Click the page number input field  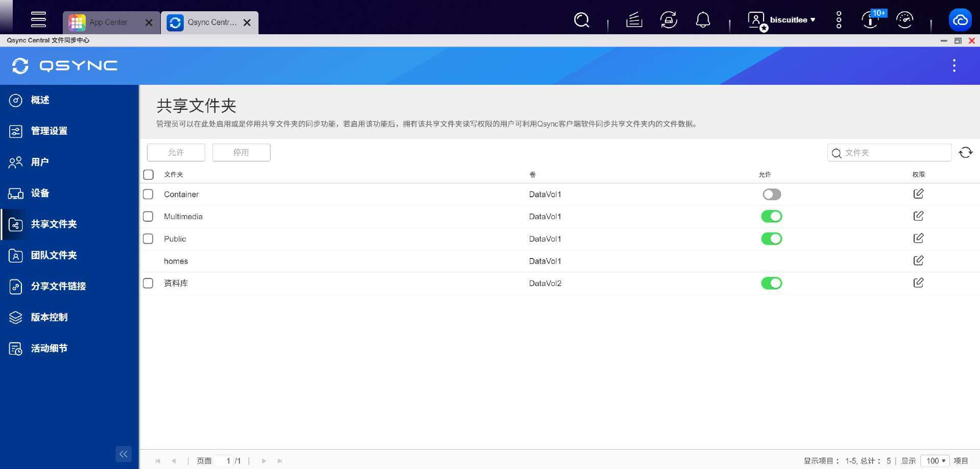[x=224, y=461]
